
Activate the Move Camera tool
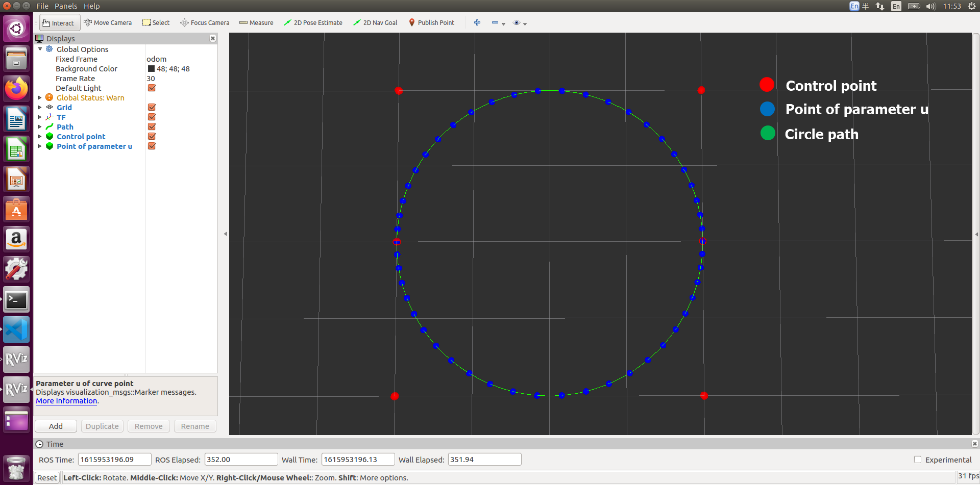[108, 23]
